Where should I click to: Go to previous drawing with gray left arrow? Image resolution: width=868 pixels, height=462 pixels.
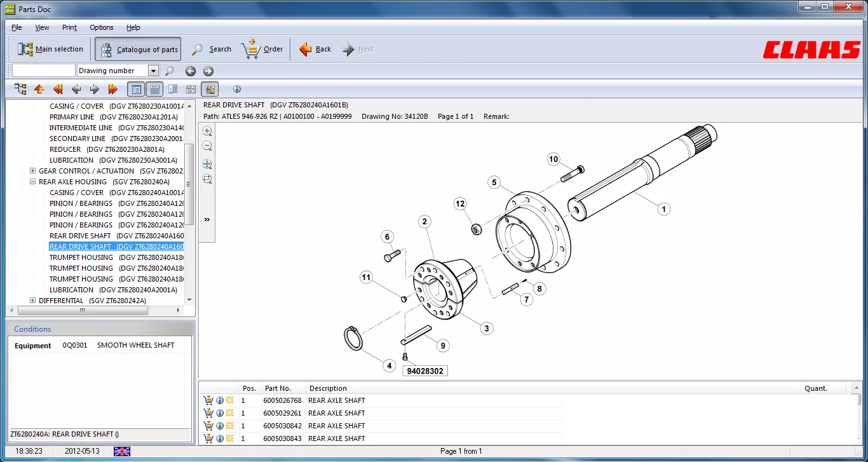[76, 89]
